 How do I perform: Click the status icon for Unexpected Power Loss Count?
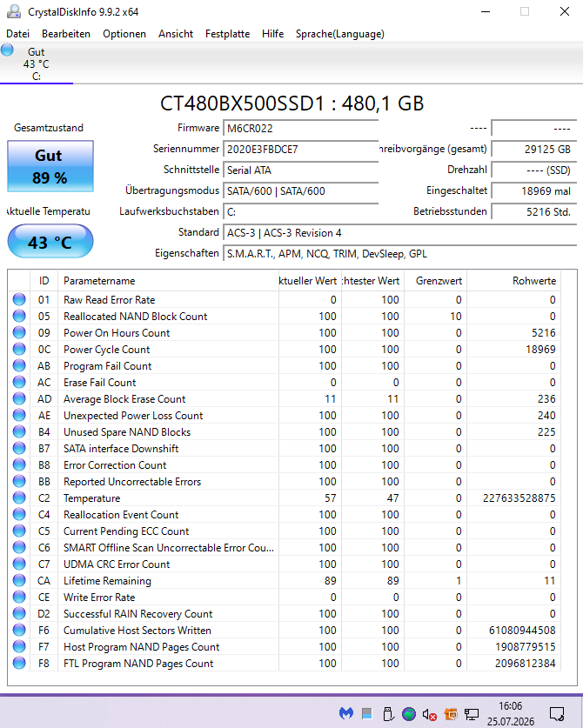(19, 415)
